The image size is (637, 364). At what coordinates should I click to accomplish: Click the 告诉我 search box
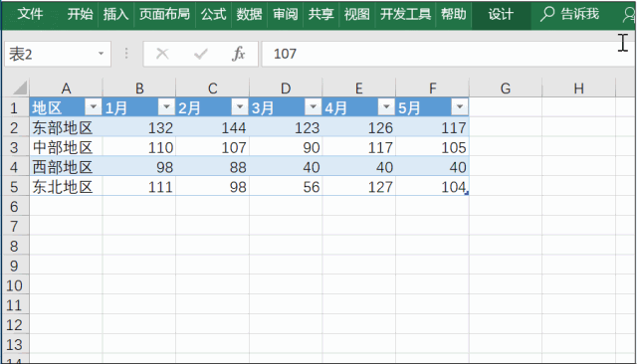pyautogui.click(x=579, y=14)
